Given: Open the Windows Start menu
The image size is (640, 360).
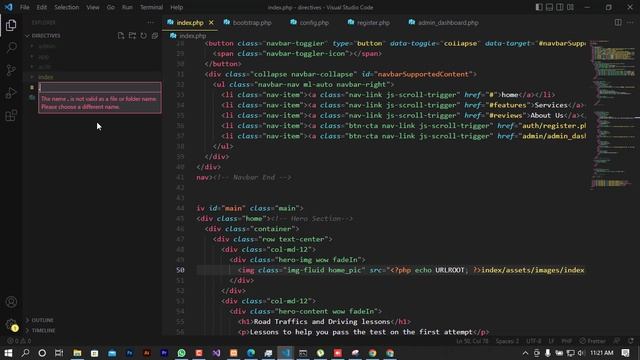Looking at the screenshot, I should point(8,353).
